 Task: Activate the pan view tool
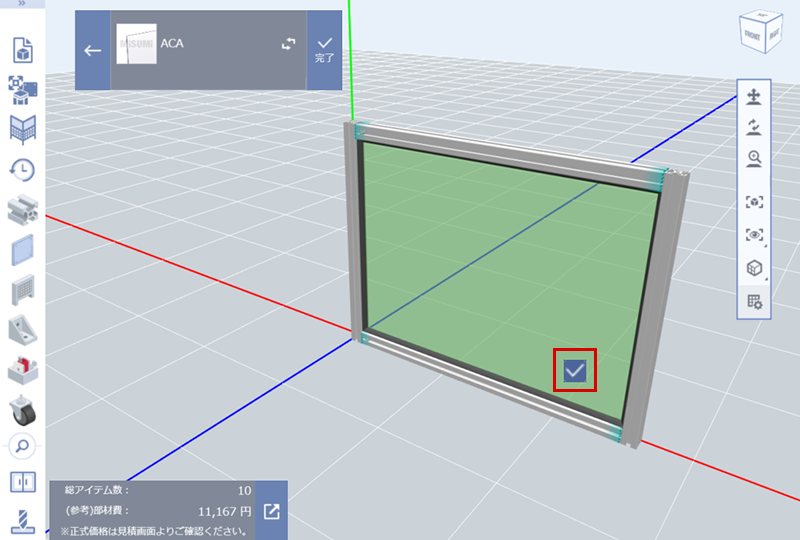[x=754, y=97]
